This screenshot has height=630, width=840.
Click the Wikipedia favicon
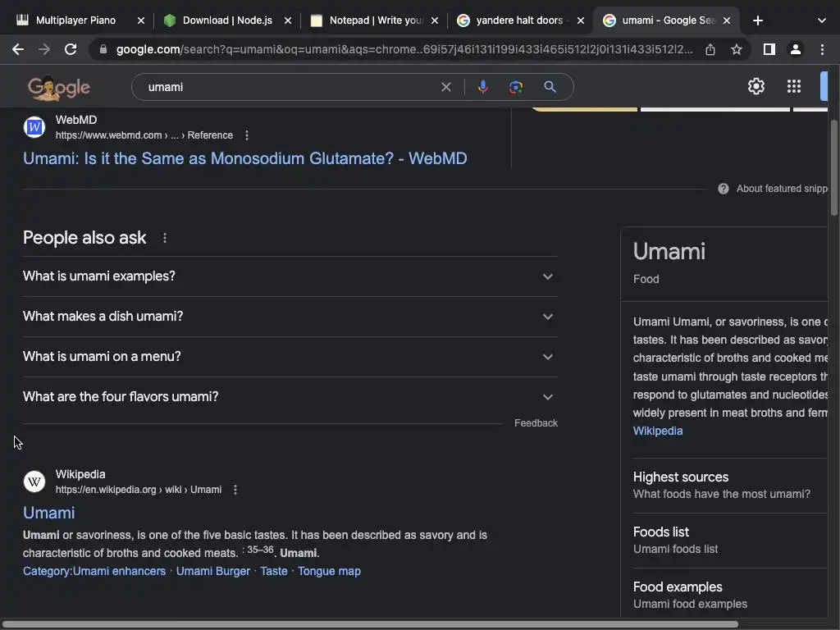pyautogui.click(x=34, y=482)
